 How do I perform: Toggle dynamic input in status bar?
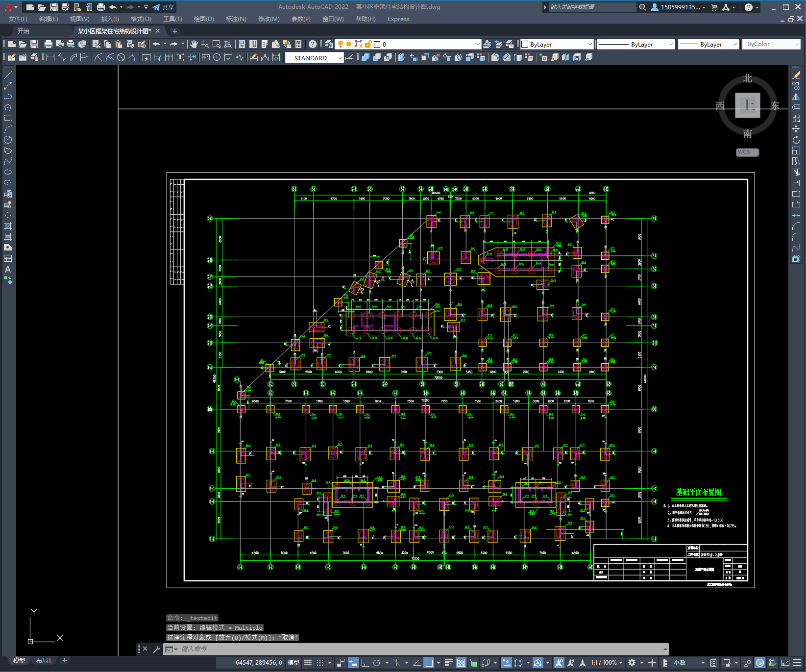coord(353,663)
